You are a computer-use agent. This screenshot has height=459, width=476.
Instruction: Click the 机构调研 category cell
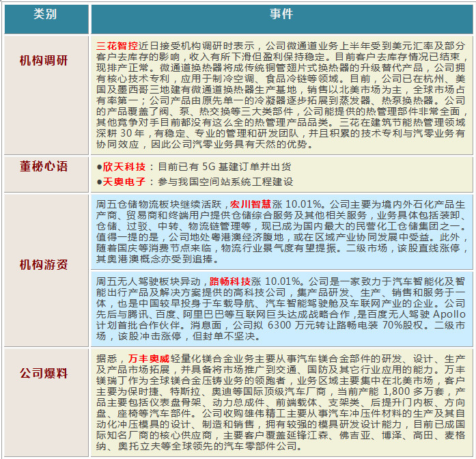tap(45, 61)
